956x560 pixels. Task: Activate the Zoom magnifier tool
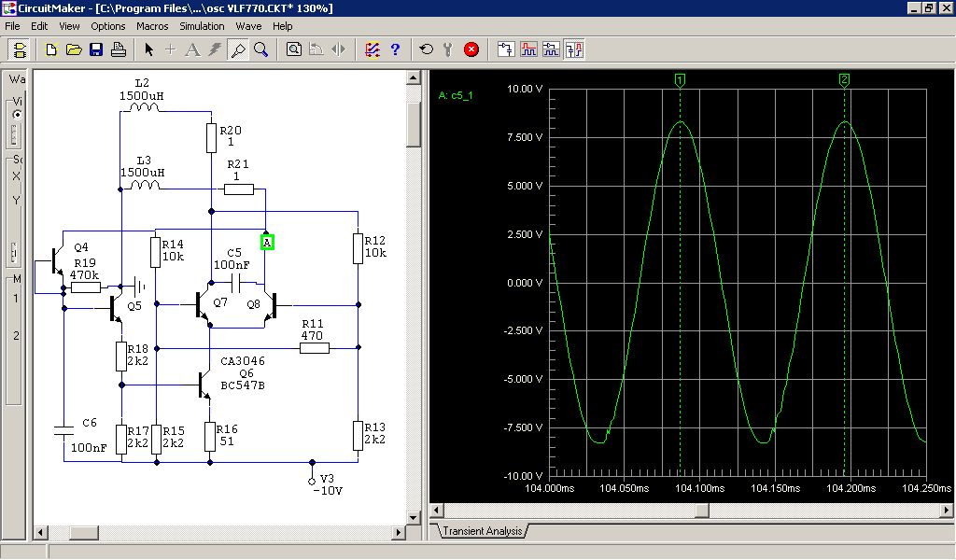(x=261, y=49)
